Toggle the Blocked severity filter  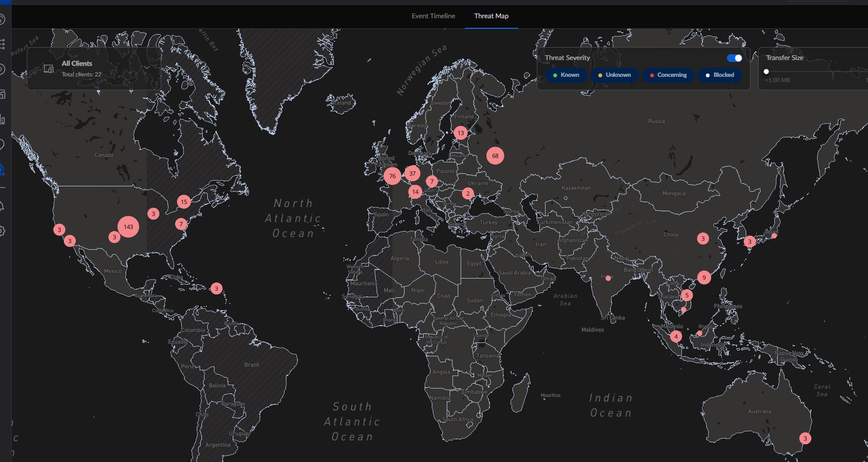tap(720, 75)
